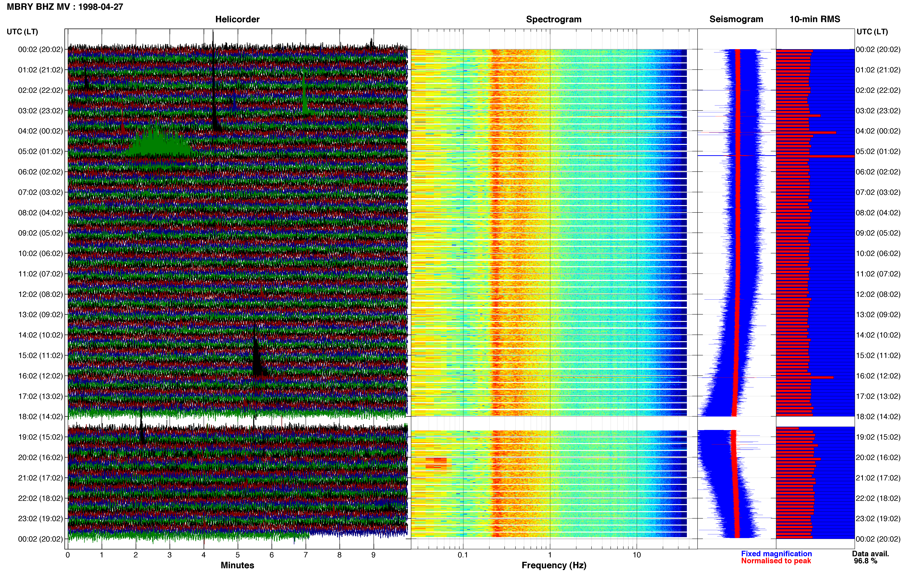Click '15:02 (11:02)' label next to RMS panel

(x=878, y=356)
